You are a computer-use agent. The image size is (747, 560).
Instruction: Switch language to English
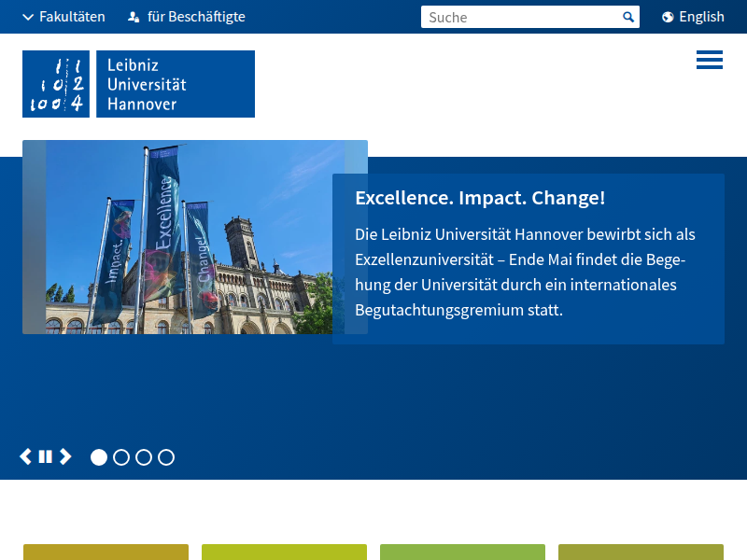click(693, 17)
